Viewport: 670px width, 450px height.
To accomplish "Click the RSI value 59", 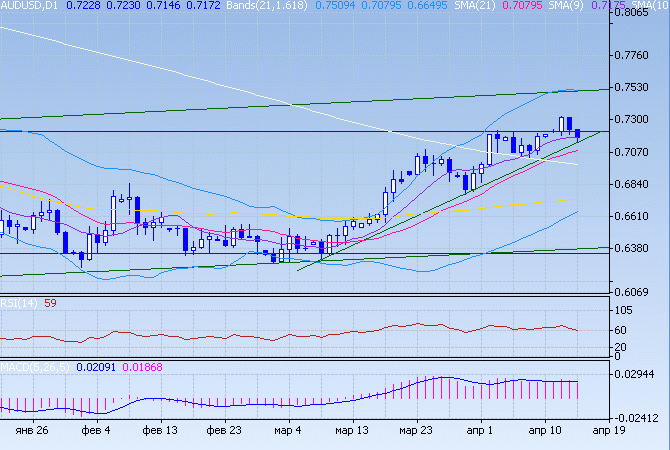I will 49,304.
